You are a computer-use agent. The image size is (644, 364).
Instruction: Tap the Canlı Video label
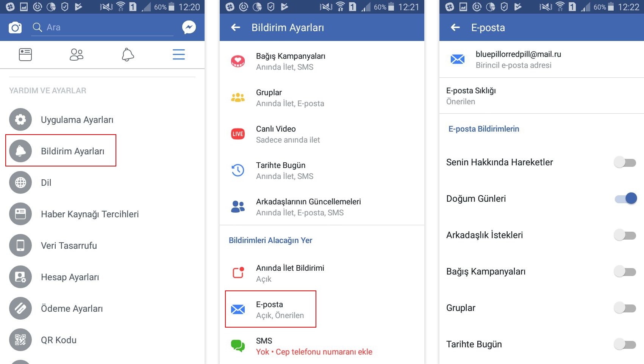point(276,129)
